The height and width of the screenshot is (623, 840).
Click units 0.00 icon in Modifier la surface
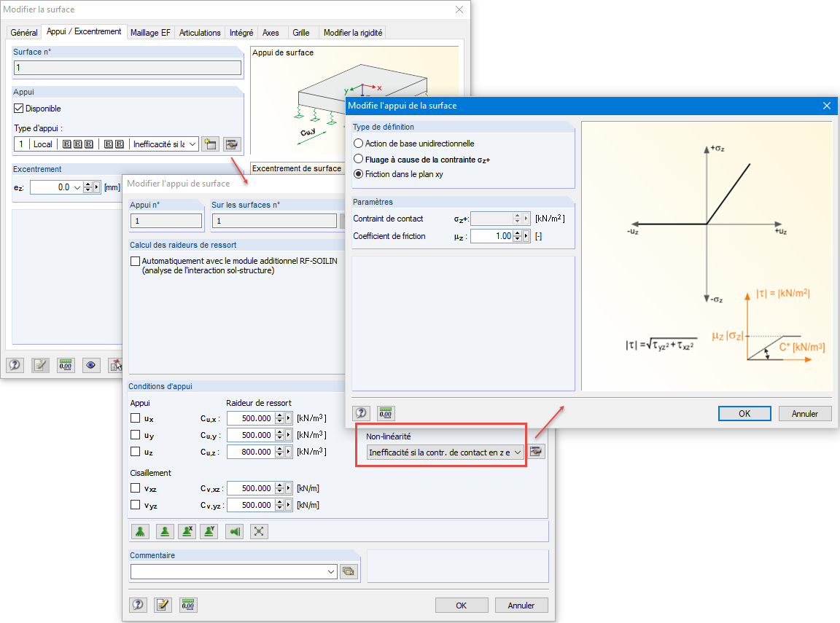[x=66, y=365]
